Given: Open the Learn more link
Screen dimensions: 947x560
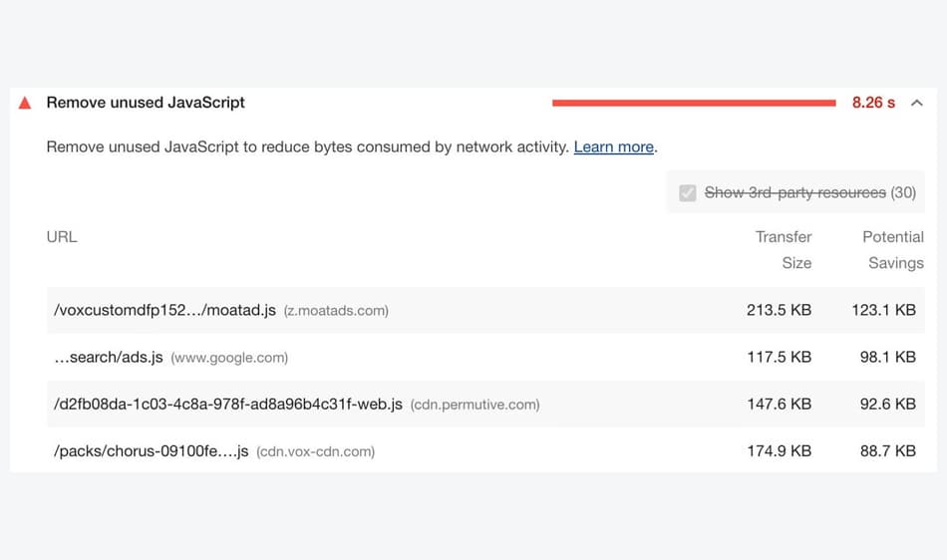Looking at the screenshot, I should 614,146.
